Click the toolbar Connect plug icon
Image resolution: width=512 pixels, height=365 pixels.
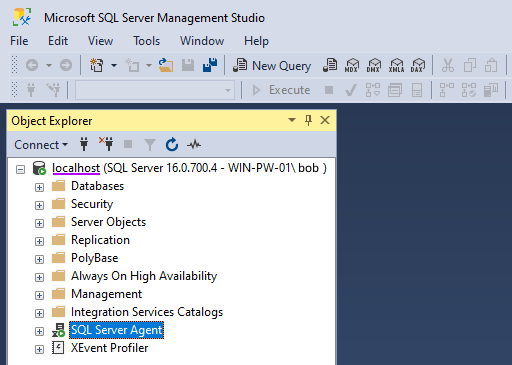31,90
